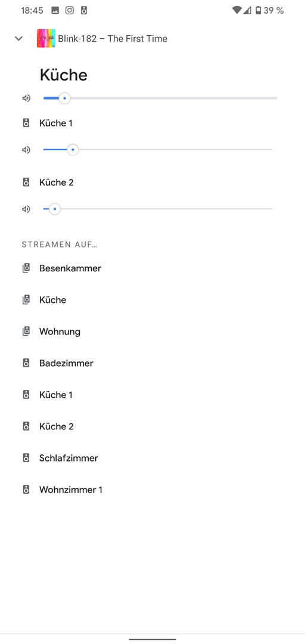Set the Küche group volume slider
The height and width of the screenshot is (644, 305).
tap(160, 98)
